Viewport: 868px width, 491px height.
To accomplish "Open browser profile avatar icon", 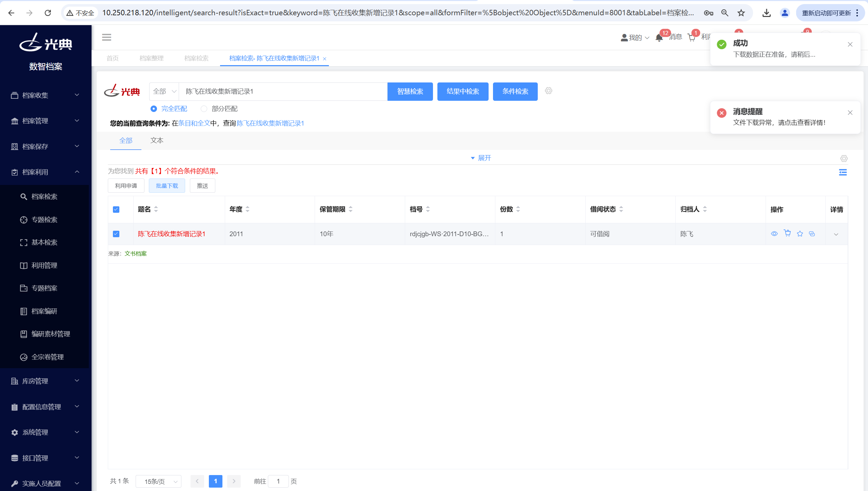I will [785, 13].
